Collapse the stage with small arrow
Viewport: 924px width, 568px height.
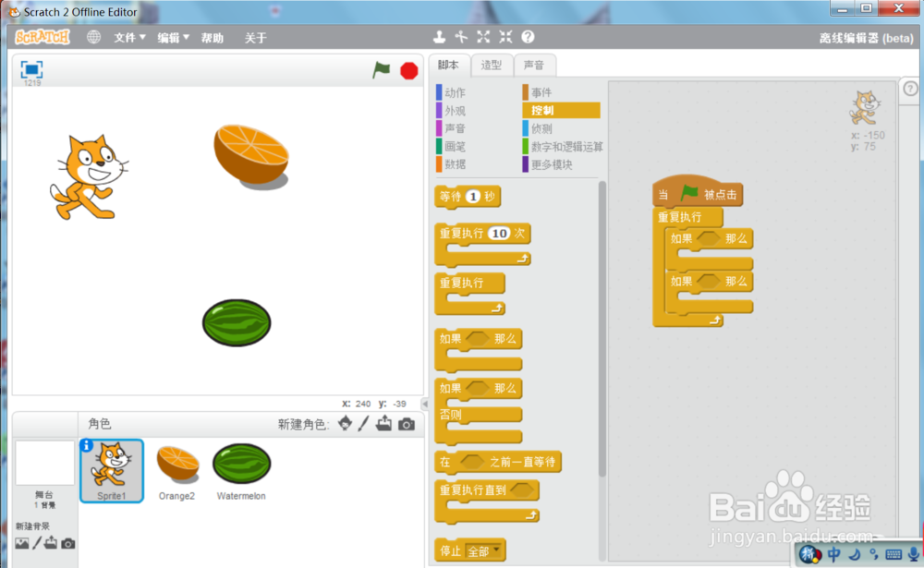[424, 404]
